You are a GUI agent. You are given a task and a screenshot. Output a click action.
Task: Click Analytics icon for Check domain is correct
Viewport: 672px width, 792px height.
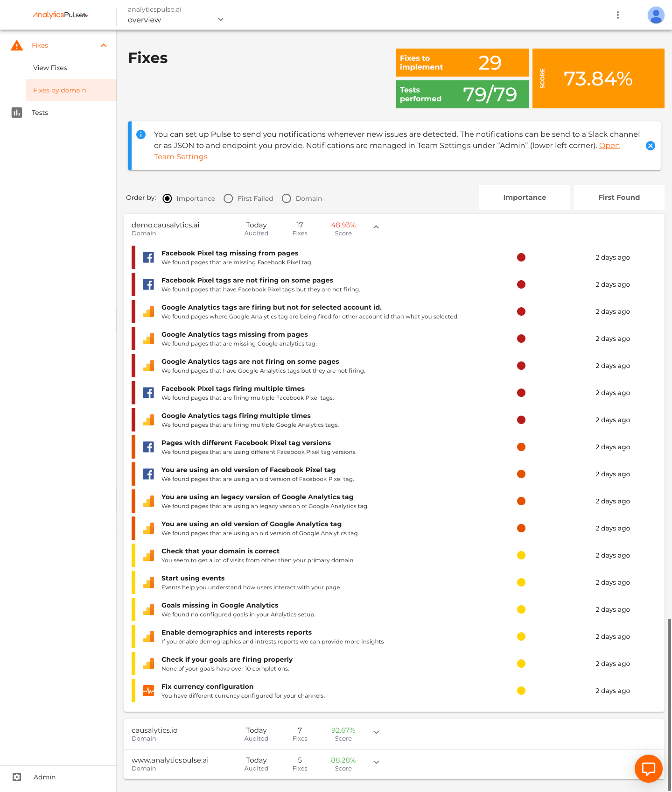point(148,555)
